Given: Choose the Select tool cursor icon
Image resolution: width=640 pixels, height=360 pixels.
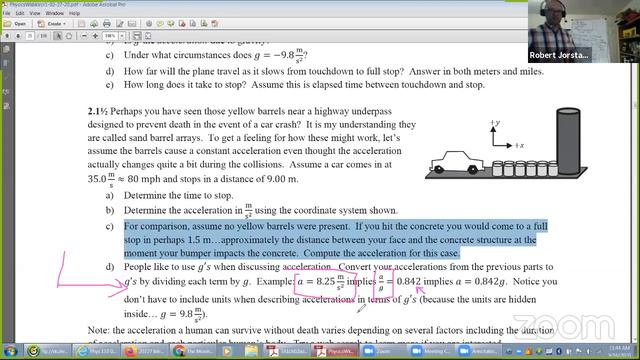Looking at the screenshot, I should coord(58,36).
